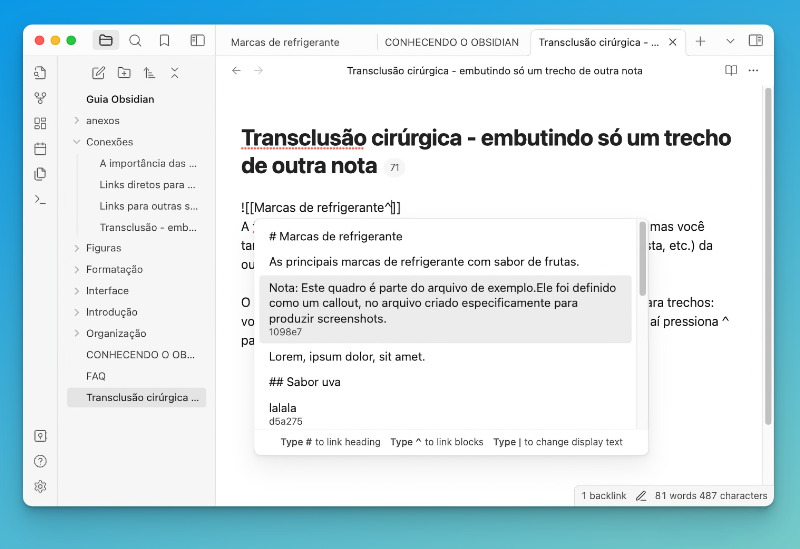Switch to reading view book icon
Image resolution: width=800 pixels, height=549 pixels.
tap(731, 70)
